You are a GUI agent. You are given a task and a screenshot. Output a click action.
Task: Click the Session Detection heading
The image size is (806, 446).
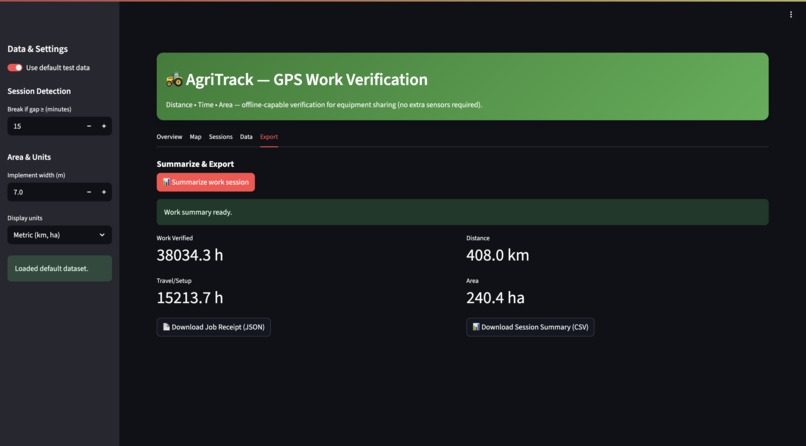pyautogui.click(x=39, y=91)
